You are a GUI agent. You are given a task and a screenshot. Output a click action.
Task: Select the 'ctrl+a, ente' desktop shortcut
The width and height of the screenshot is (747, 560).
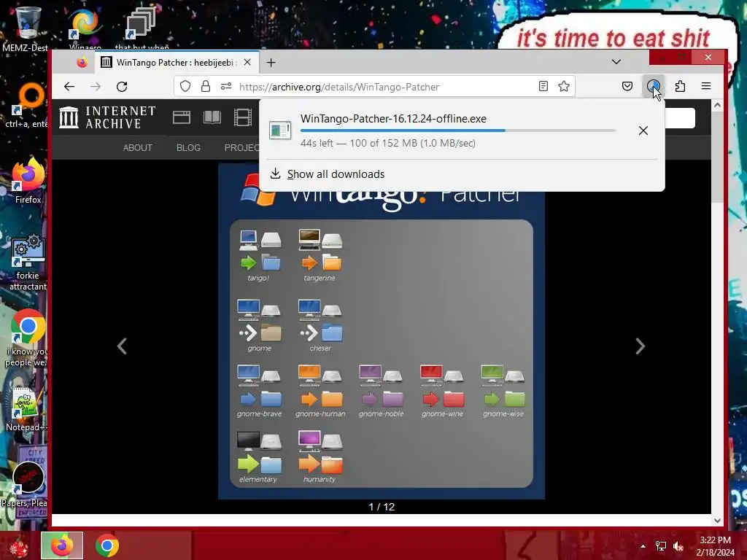(28, 105)
